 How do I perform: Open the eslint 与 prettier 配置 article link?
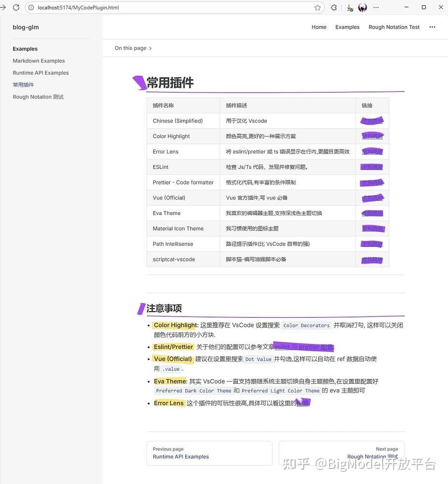pos(304,347)
